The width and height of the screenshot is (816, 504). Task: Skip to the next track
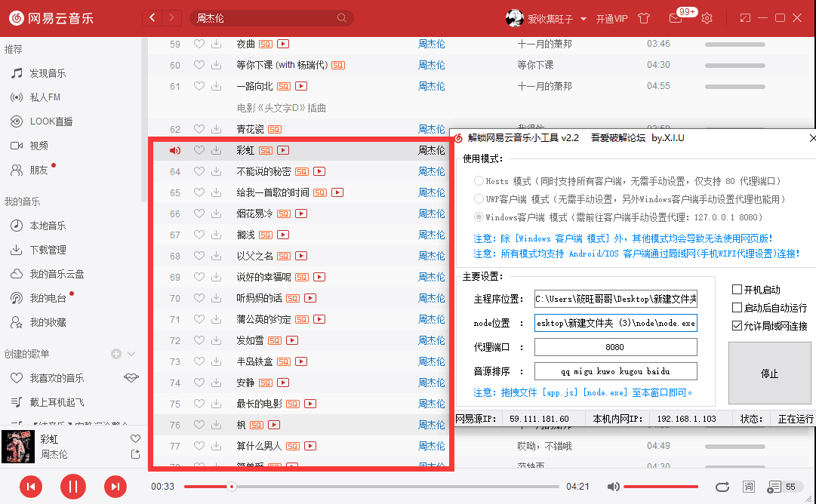[115, 487]
